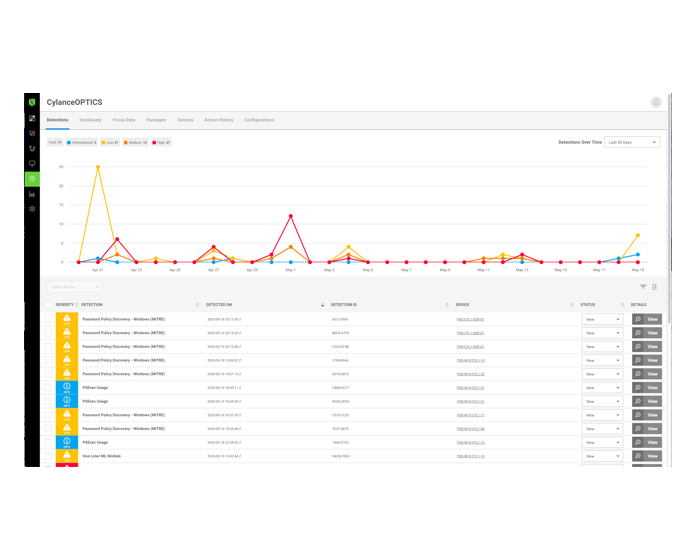Open the Protection shield icon in sidebar

pyautogui.click(x=32, y=133)
